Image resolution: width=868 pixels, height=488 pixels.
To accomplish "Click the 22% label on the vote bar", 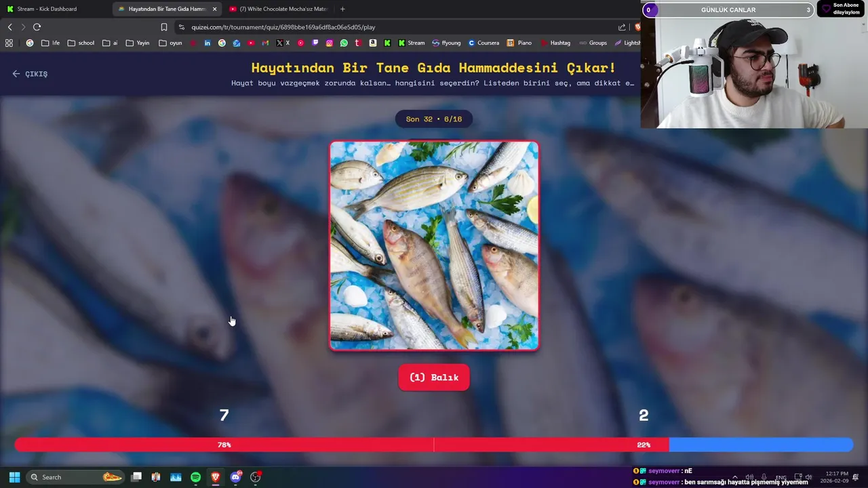I will point(644,445).
